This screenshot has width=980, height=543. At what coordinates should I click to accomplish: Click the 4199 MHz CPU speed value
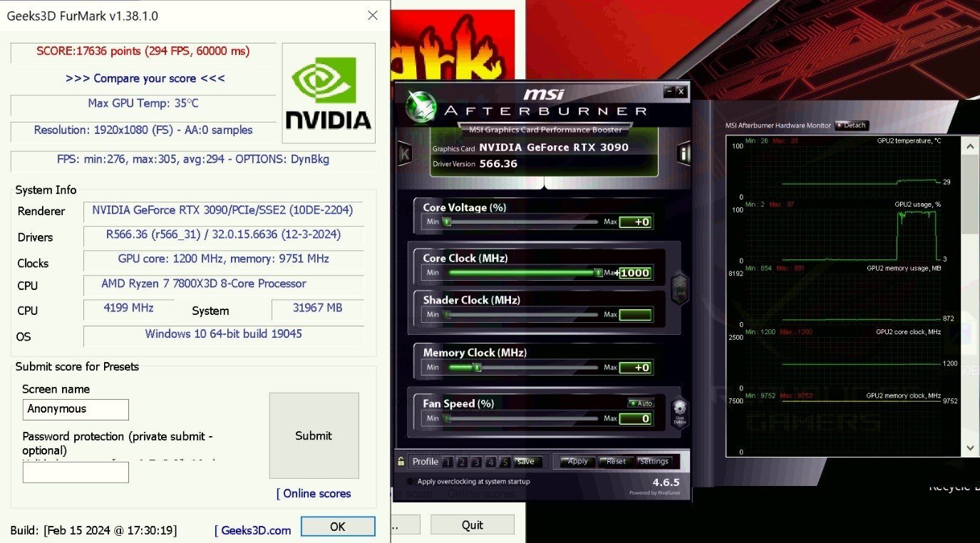pos(128,308)
